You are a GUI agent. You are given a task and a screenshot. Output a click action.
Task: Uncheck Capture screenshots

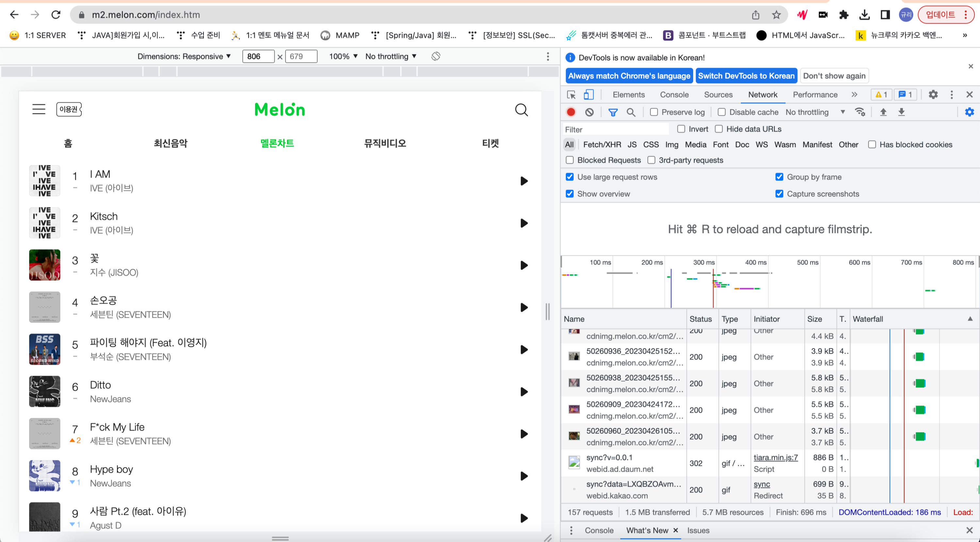coord(779,194)
